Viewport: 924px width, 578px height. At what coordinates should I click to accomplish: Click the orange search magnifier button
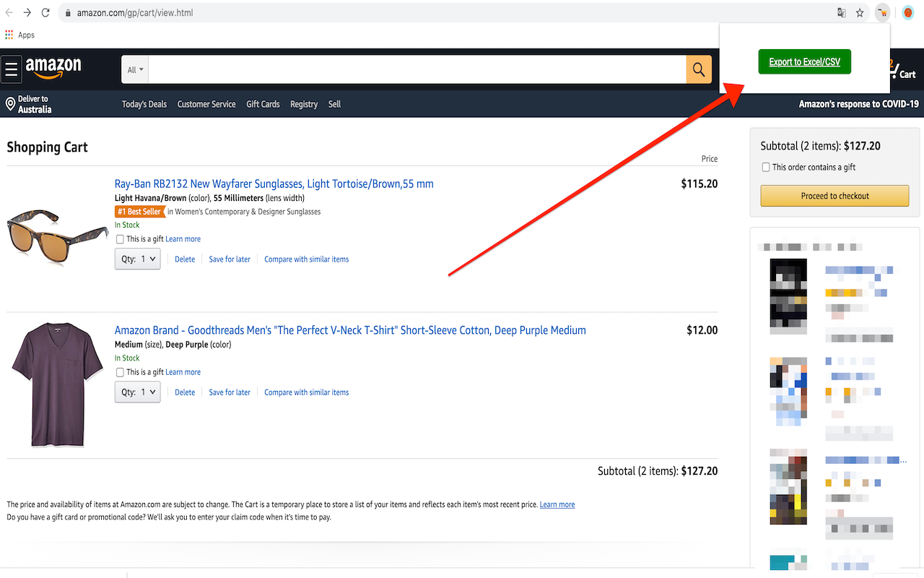[x=699, y=70]
